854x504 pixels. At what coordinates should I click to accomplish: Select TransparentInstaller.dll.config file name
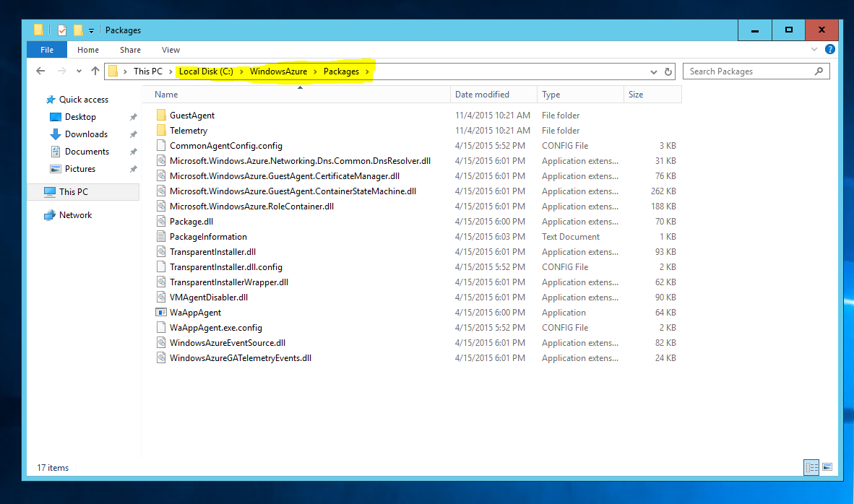click(226, 267)
